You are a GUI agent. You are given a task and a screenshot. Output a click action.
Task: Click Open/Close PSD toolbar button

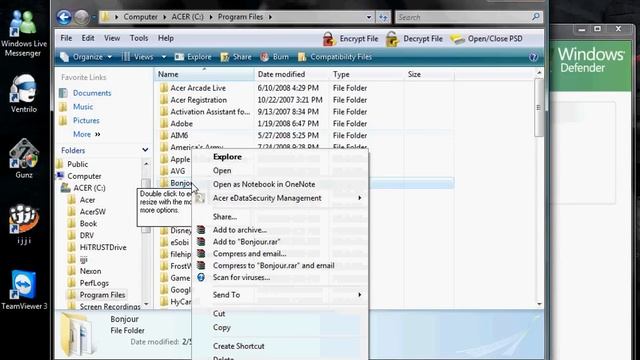(486, 39)
